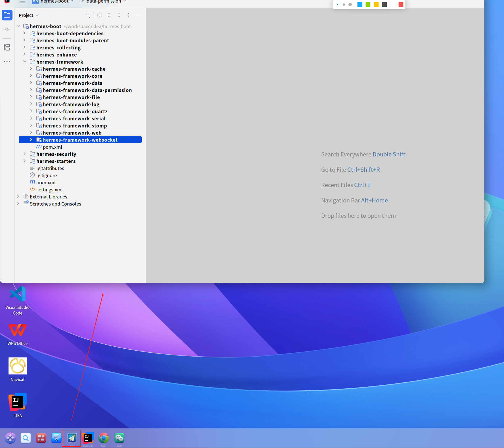Open the Structure tool window icon
This screenshot has width=504, height=448.
pyautogui.click(x=7, y=47)
